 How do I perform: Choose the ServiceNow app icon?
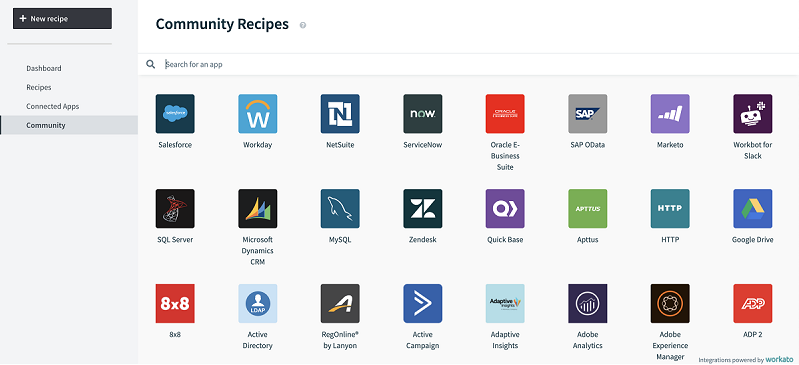(x=422, y=114)
